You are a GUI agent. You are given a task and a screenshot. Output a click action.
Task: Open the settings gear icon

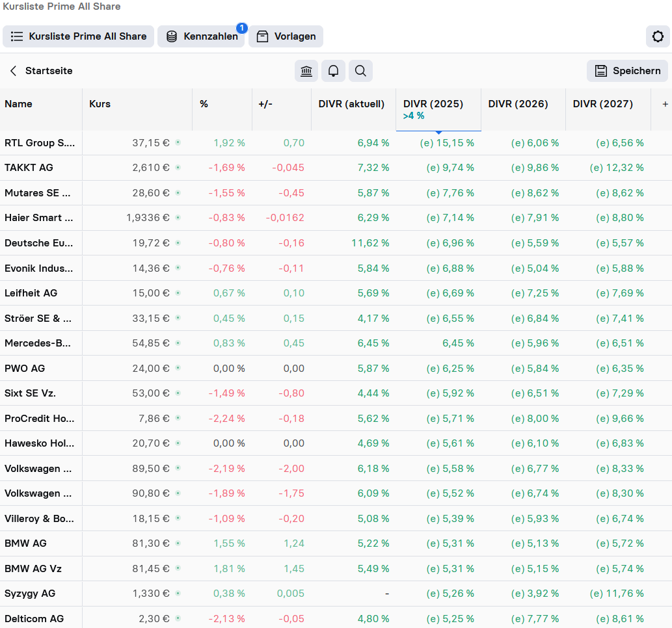click(658, 36)
